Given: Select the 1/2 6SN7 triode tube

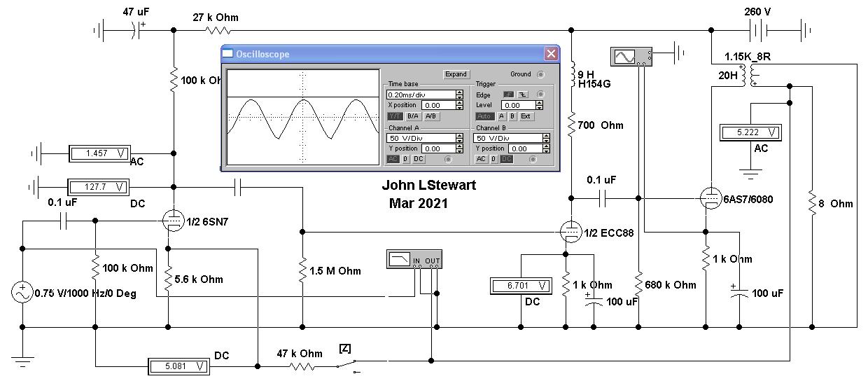Looking at the screenshot, I should tap(173, 221).
